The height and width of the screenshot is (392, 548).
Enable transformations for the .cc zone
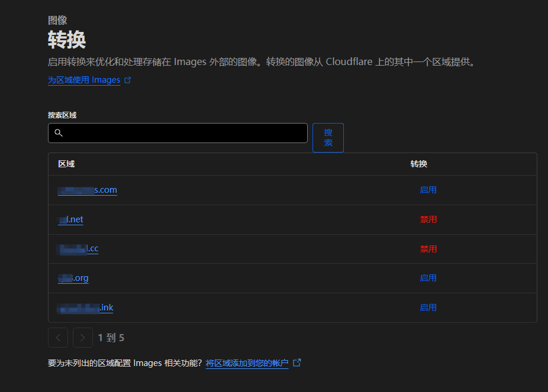click(x=428, y=248)
